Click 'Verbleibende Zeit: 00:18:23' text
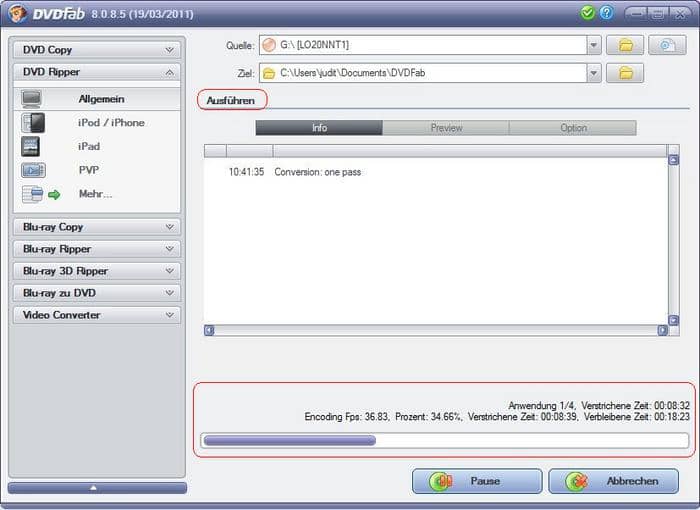This screenshot has width=700, height=510. (637, 417)
